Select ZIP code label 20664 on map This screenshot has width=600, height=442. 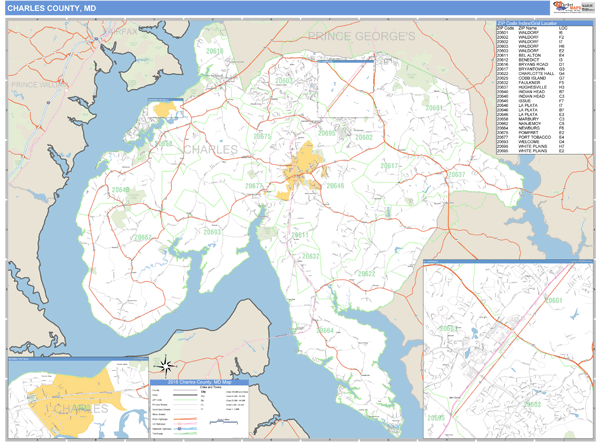coord(325,330)
